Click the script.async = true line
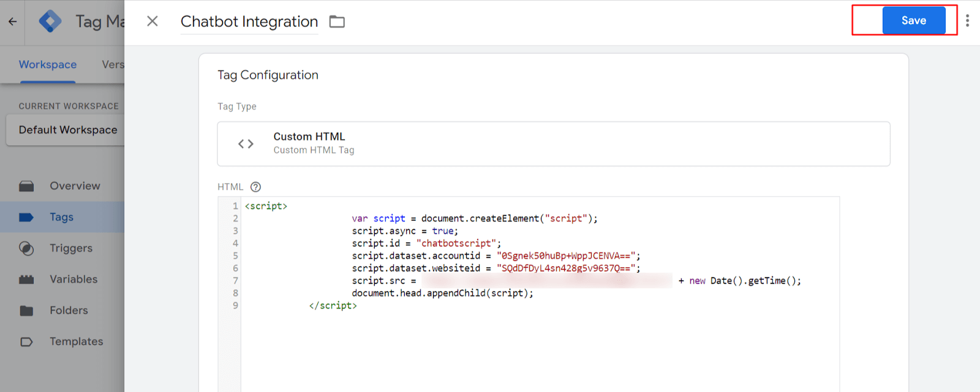Image resolution: width=980 pixels, height=392 pixels. tap(405, 231)
